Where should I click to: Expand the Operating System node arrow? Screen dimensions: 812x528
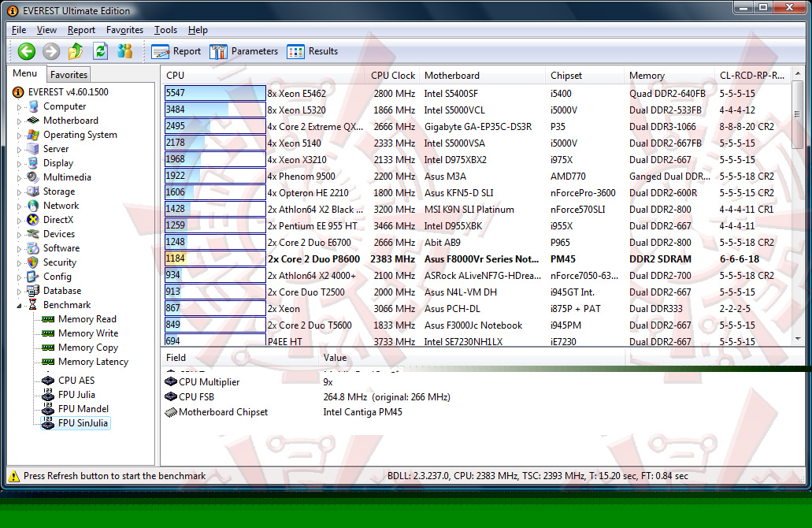(x=19, y=136)
